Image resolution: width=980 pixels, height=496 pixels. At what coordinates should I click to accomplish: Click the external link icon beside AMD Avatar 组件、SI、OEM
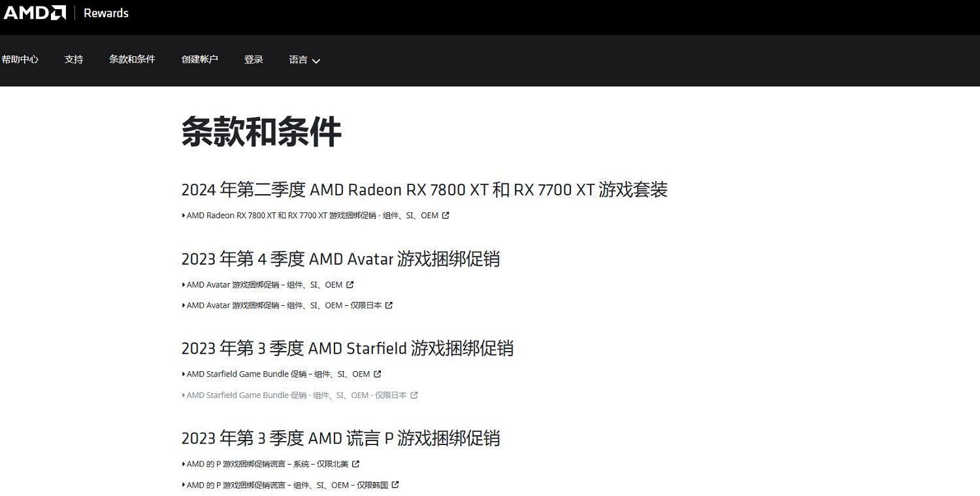(x=351, y=284)
